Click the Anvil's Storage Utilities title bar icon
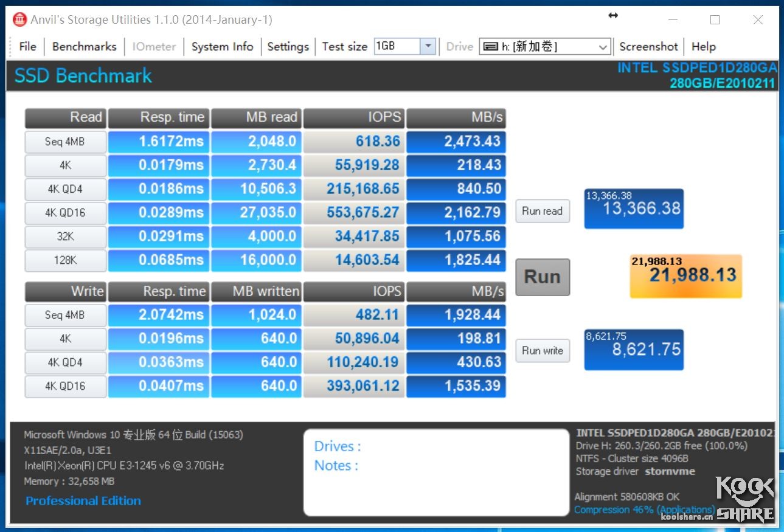Screen dimensions: 784x532 19,19
